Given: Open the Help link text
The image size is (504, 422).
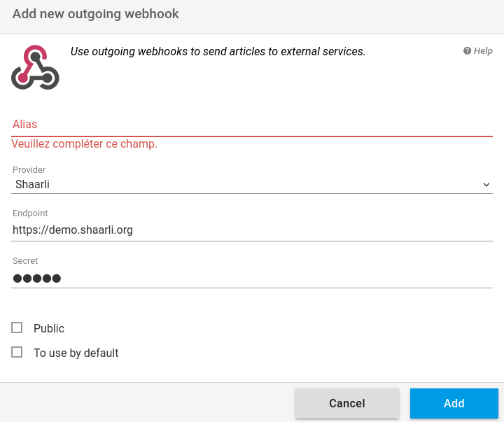Looking at the screenshot, I should (483, 51).
